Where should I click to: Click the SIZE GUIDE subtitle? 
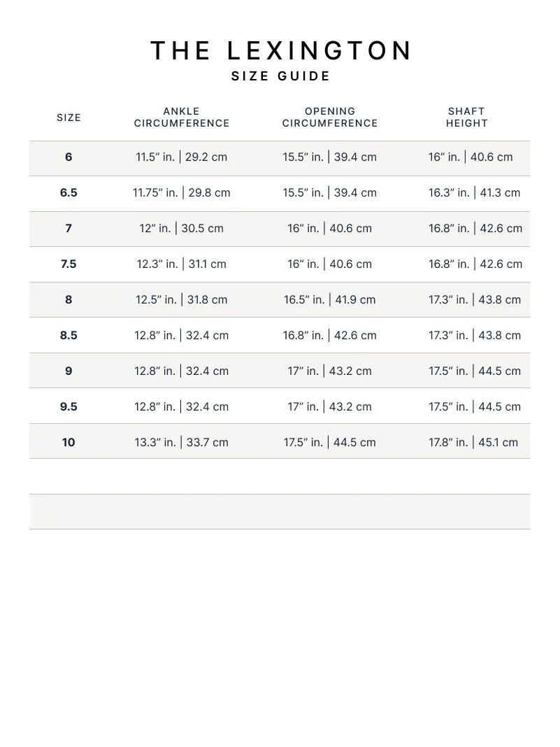point(280,76)
